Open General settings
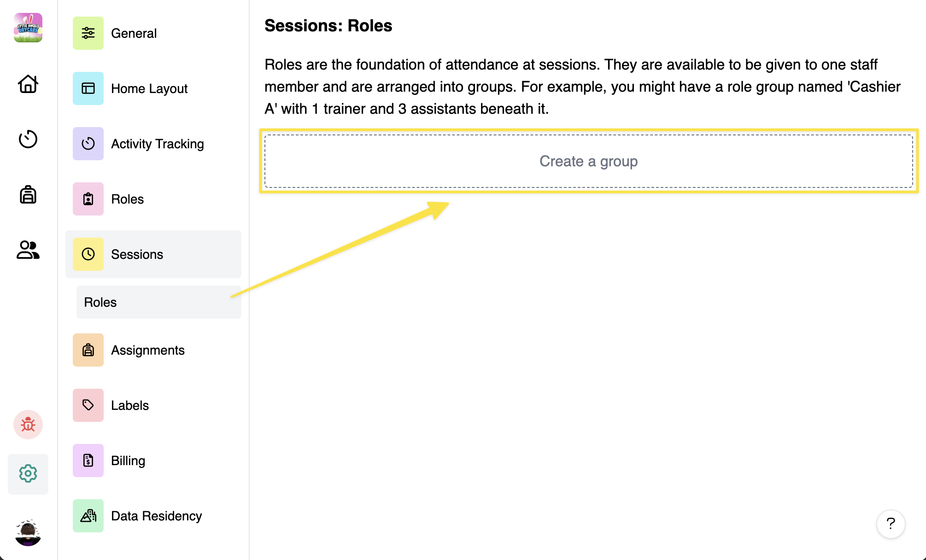Image resolution: width=926 pixels, height=560 pixels. tap(134, 33)
